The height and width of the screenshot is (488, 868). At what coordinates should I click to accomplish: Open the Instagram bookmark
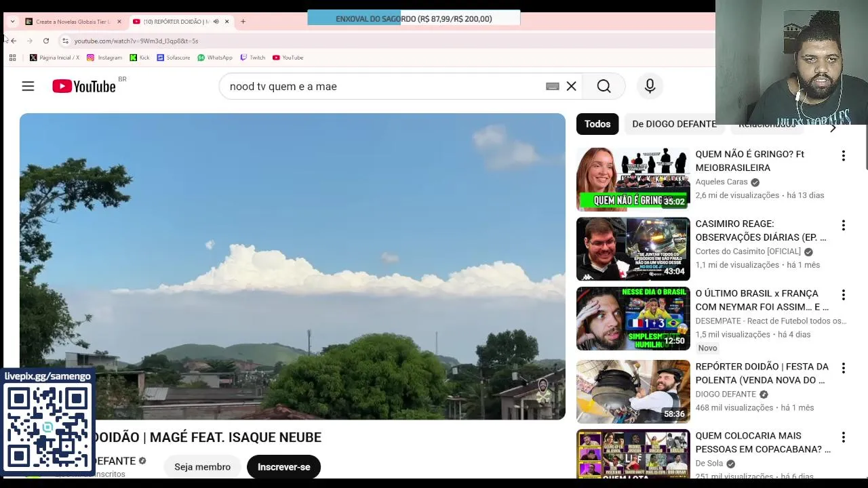pyautogui.click(x=104, y=58)
